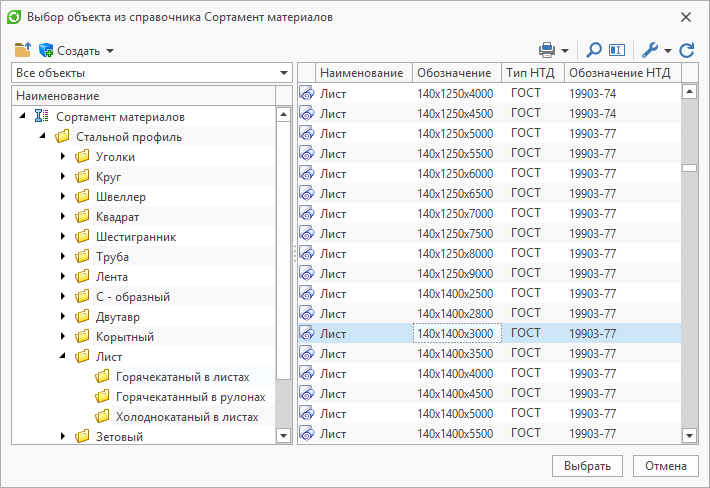Expand the Уголки folder
This screenshot has height=488, width=710.
pyautogui.click(x=63, y=156)
